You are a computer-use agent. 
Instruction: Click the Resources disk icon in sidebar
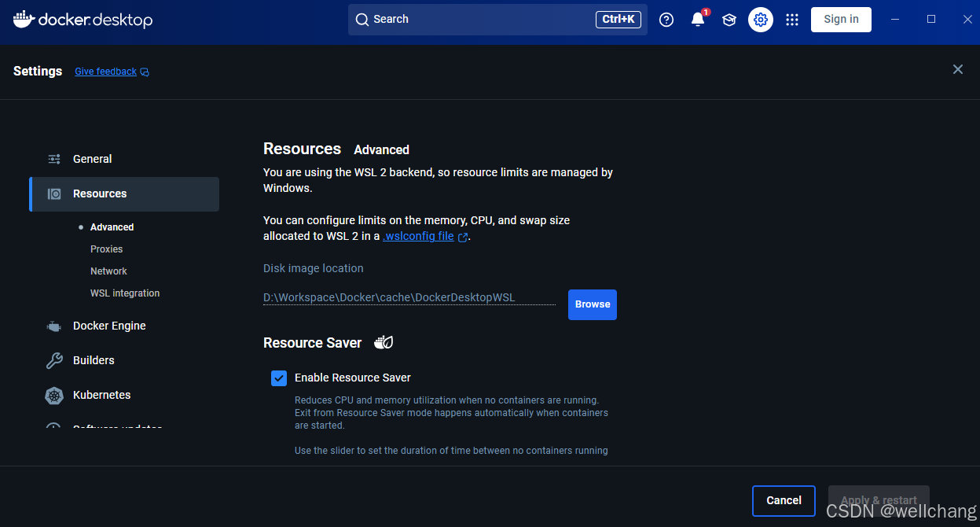tap(54, 193)
